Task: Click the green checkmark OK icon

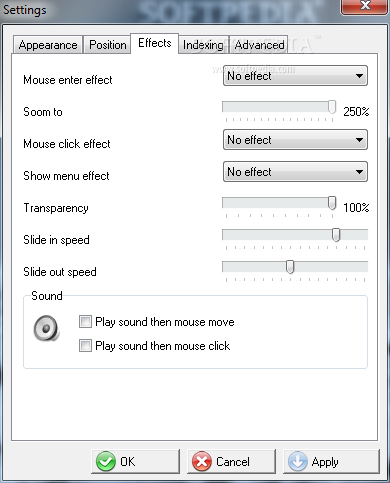Action: coord(106,462)
